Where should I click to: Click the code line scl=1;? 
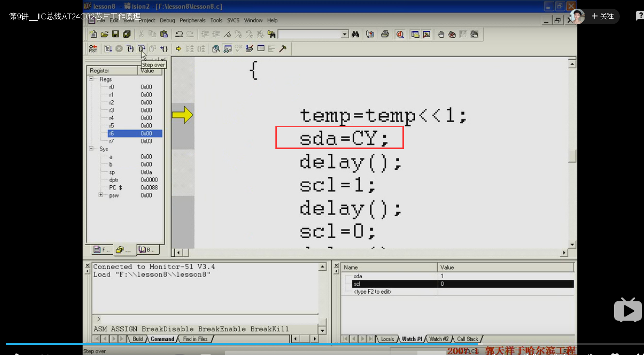338,185
